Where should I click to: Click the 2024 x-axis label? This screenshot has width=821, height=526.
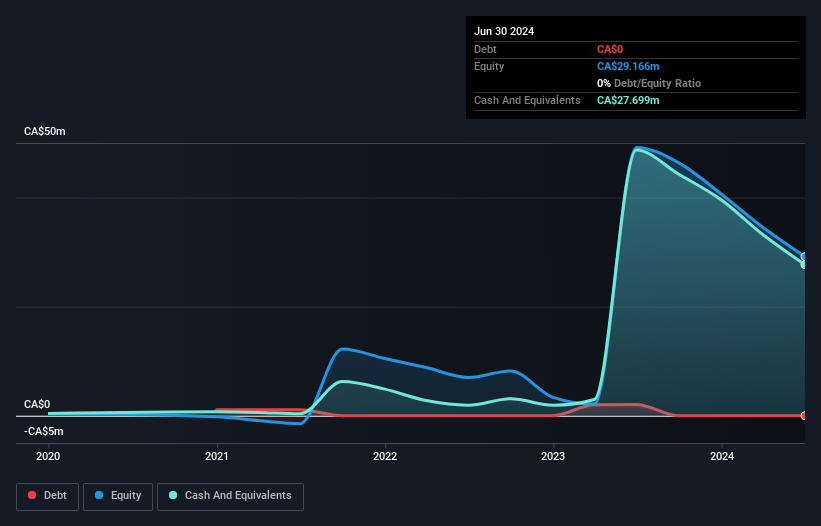point(722,456)
